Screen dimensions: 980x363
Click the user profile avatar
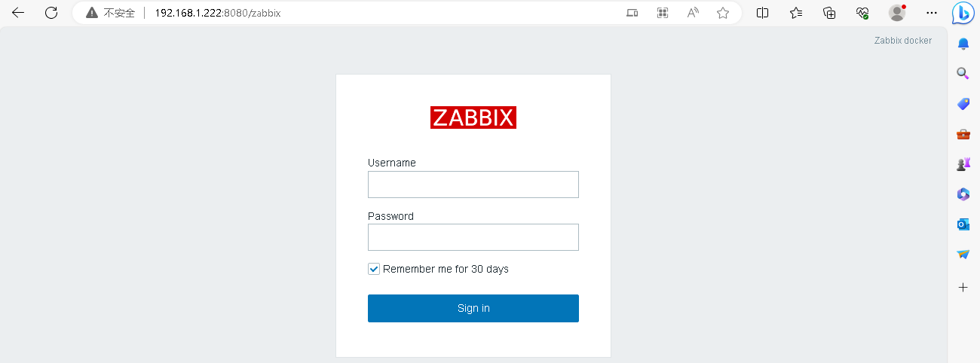[x=897, y=13]
